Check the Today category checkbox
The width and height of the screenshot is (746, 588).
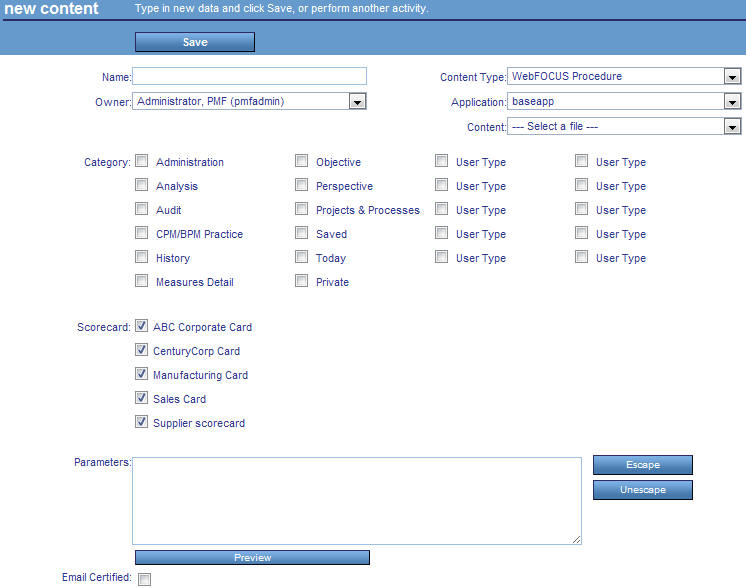[x=301, y=257]
